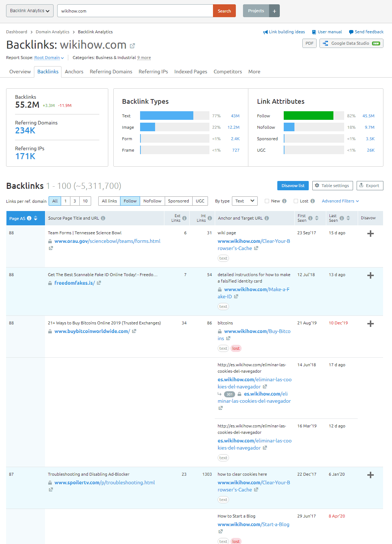Click the Disavow list button
Viewport: 392px width, 544px height.
point(293,186)
